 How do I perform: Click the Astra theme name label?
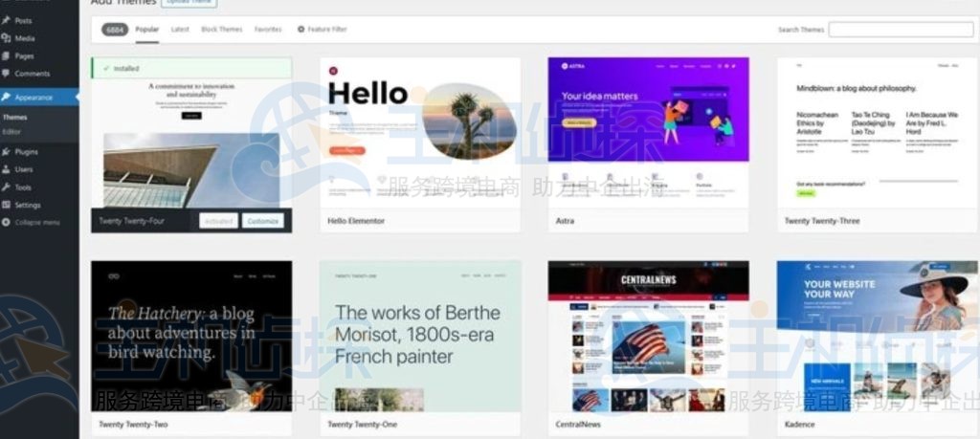pos(565,221)
